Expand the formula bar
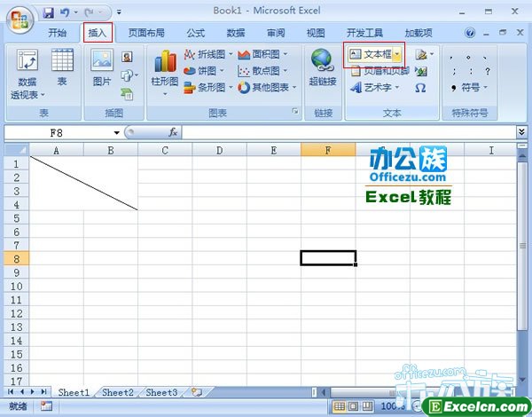This screenshot has height=417, width=532. (x=522, y=132)
